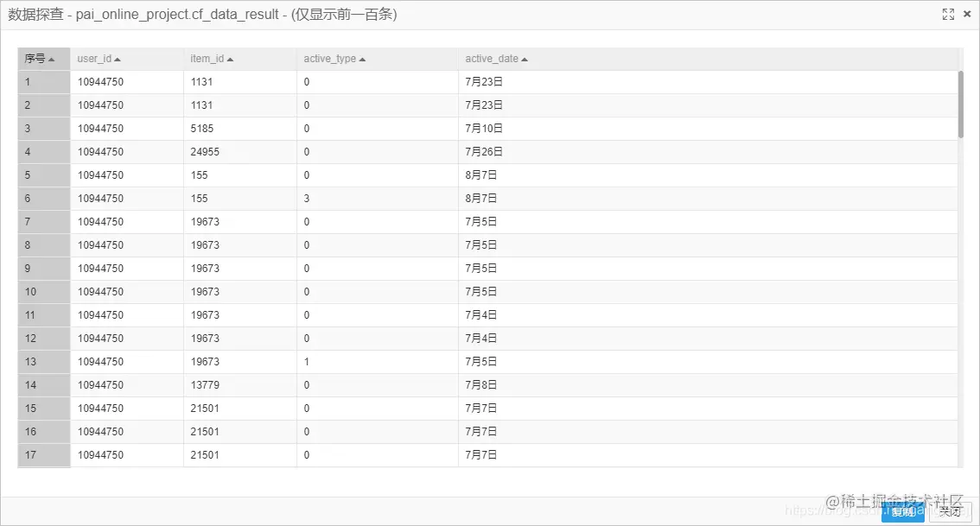Click the blue 复制 button
Viewport: 980px width, 526px height.
[x=902, y=511]
